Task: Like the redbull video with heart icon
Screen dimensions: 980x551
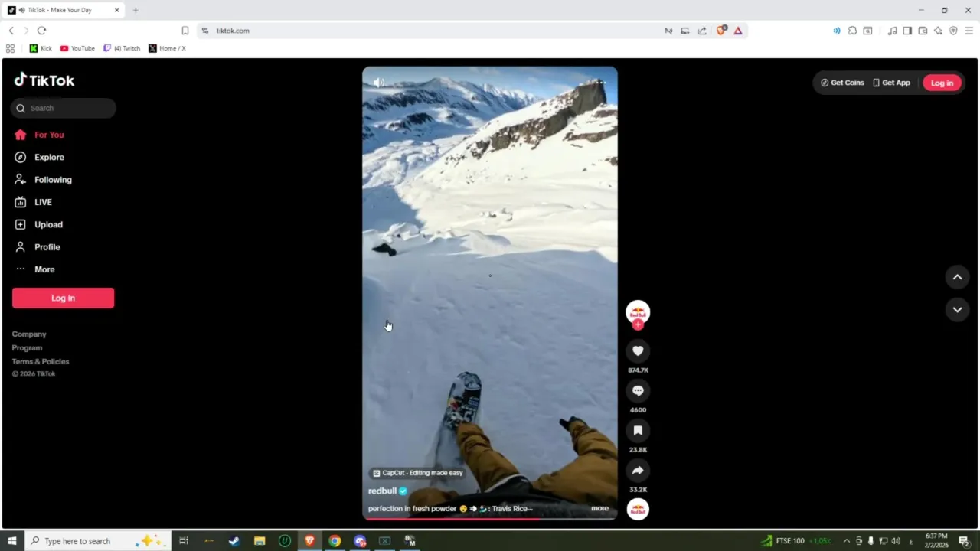Action: (638, 350)
